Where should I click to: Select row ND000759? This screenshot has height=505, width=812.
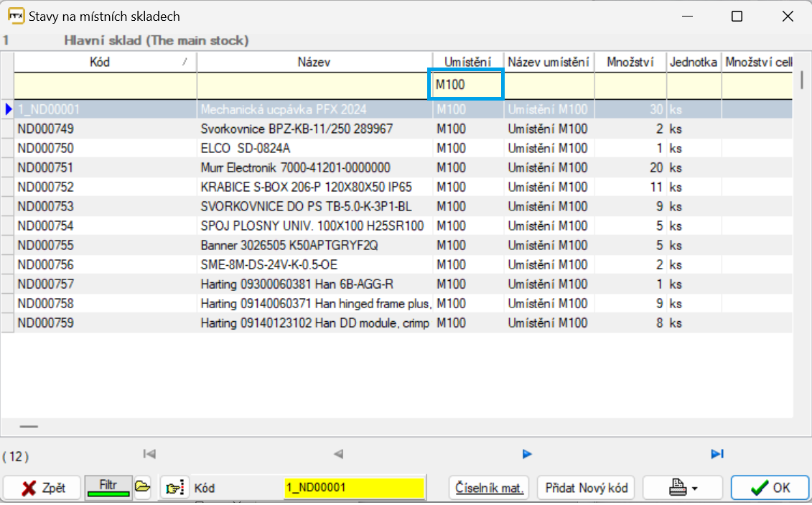pos(403,323)
